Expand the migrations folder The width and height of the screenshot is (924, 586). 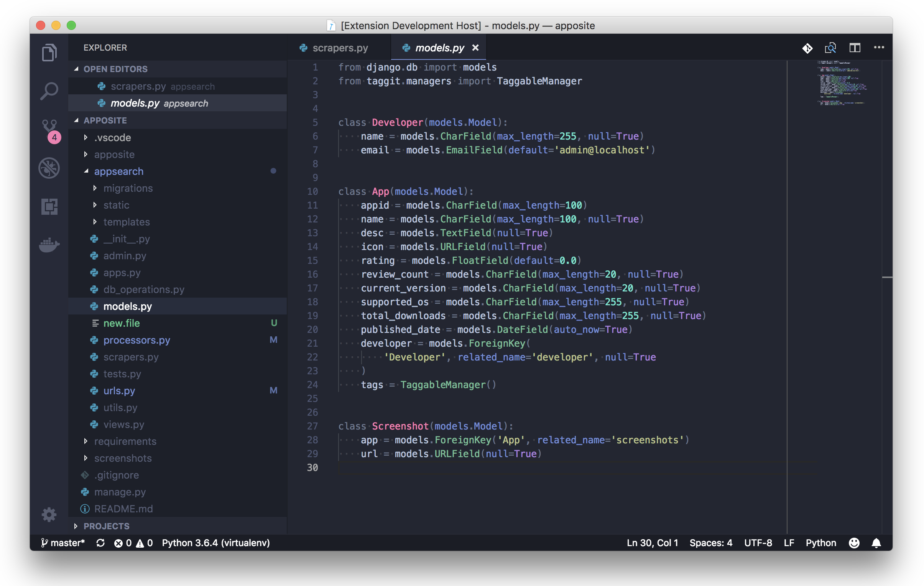coord(128,188)
